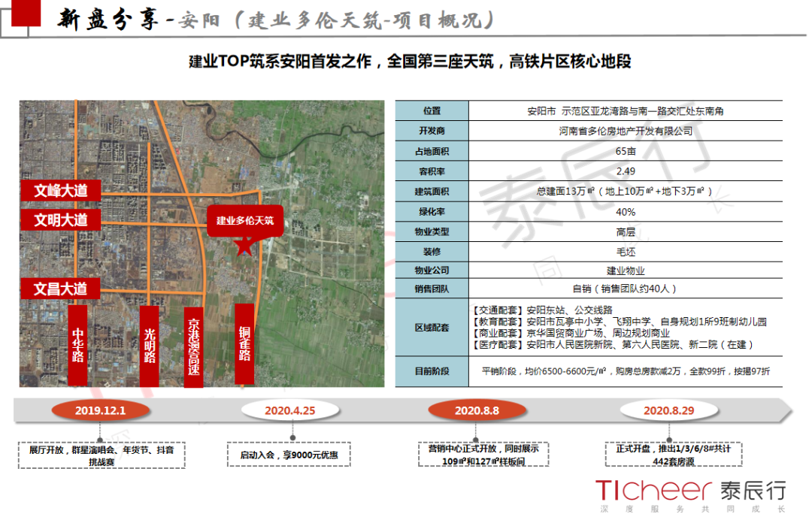Click the 展厅开放，群星演唱会 description box
Screen dimensions: 812x514
tap(101, 455)
